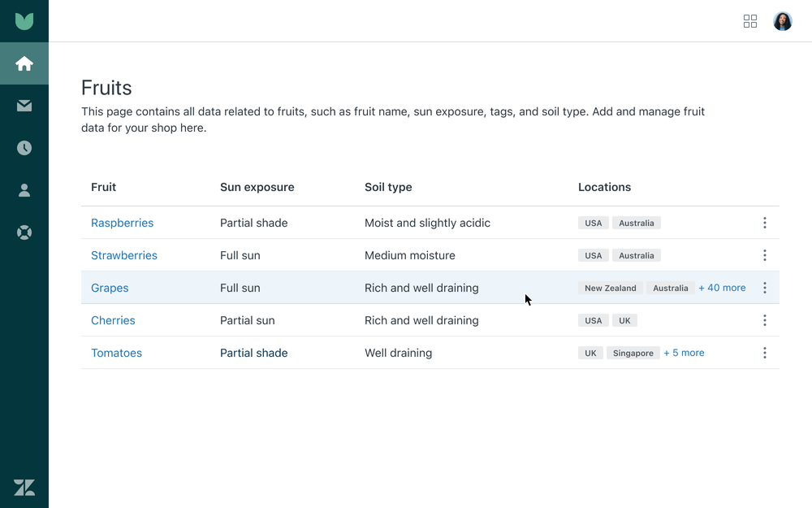Open the Tomatoes row kebab menu
The image size is (812, 508).
click(x=764, y=353)
